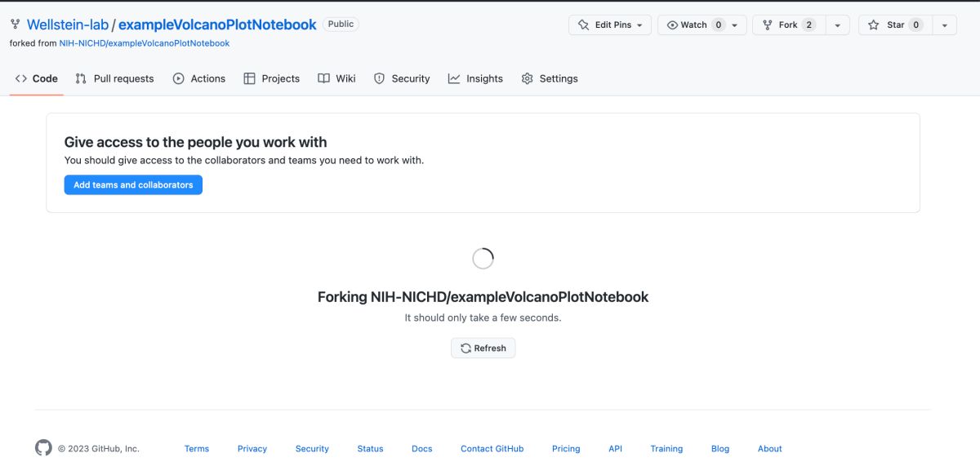Click the Fork button
The image size is (980, 462).
789,25
